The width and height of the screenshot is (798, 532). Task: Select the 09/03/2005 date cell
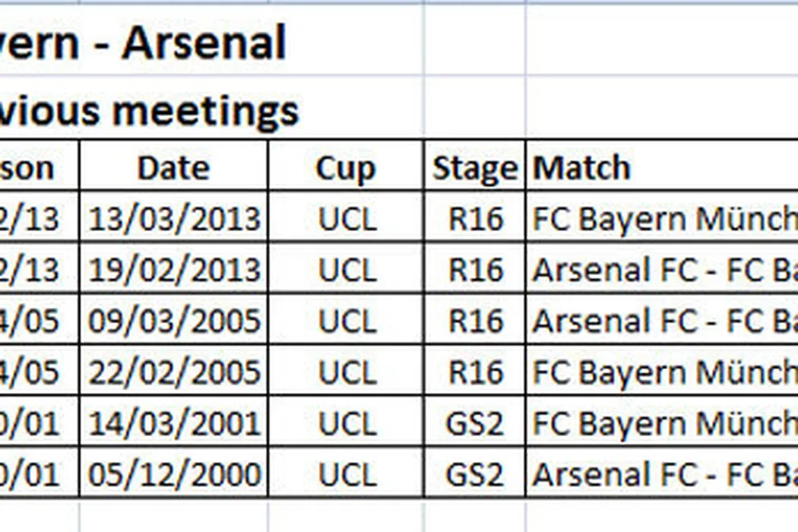(x=174, y=321)
